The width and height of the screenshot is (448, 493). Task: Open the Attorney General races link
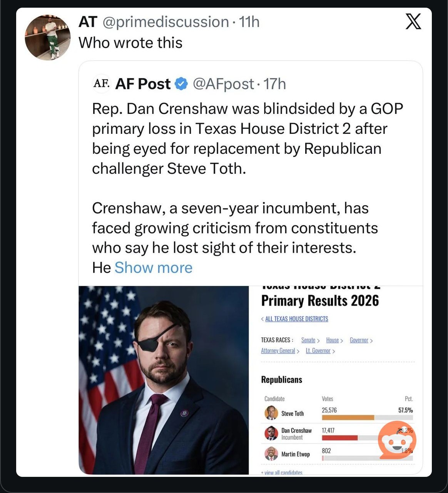coord(278,351)
